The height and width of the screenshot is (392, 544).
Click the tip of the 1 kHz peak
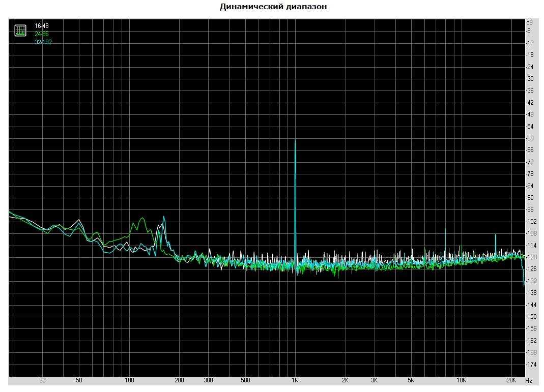coord(295,139)
